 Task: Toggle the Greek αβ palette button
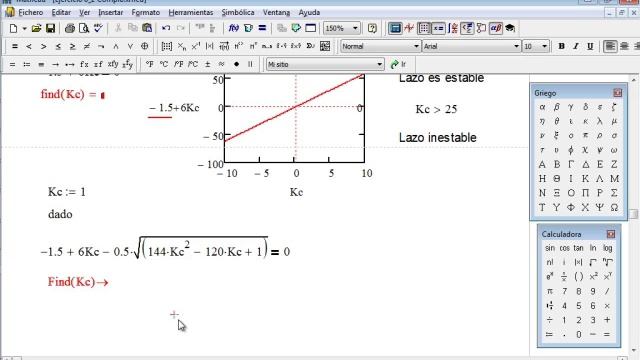pyautogui.click(x=496, y=28)
